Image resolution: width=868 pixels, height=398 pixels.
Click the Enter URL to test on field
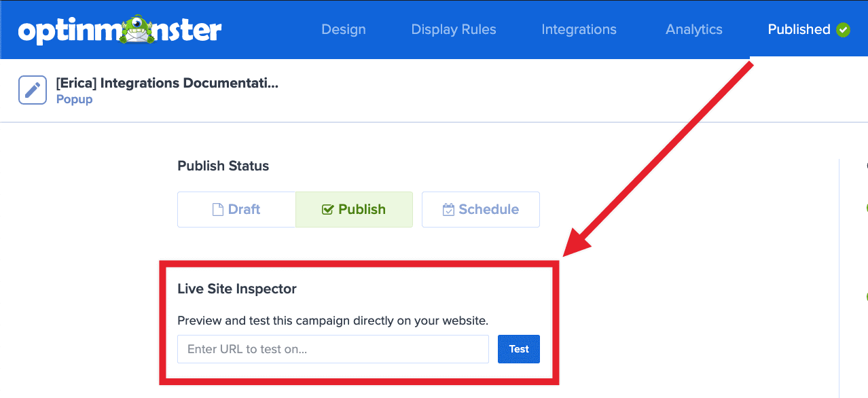[333, 348]
